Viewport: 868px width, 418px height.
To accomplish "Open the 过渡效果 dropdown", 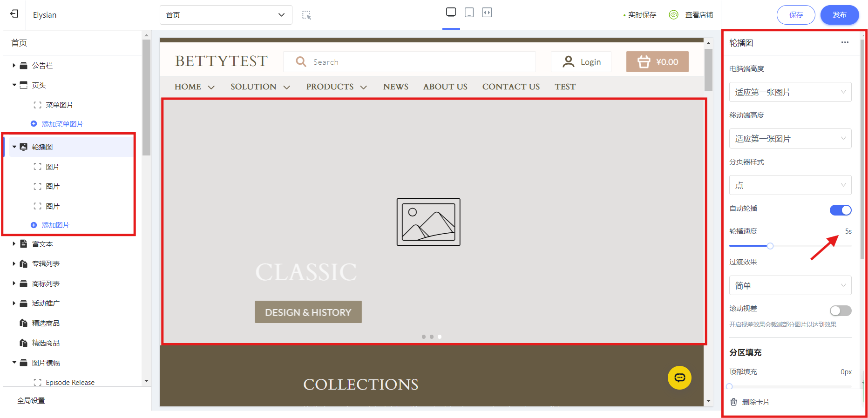I will [790, 285].
